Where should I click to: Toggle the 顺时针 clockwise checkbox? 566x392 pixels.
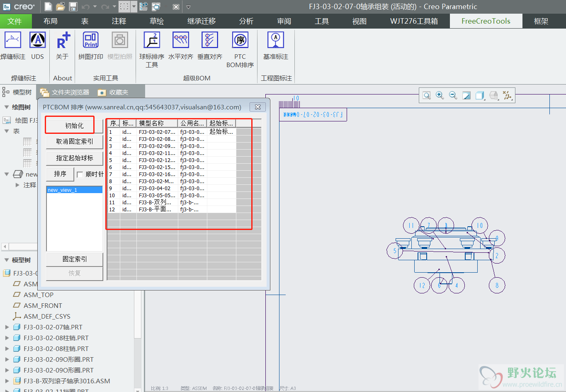(x=80, y=174)
